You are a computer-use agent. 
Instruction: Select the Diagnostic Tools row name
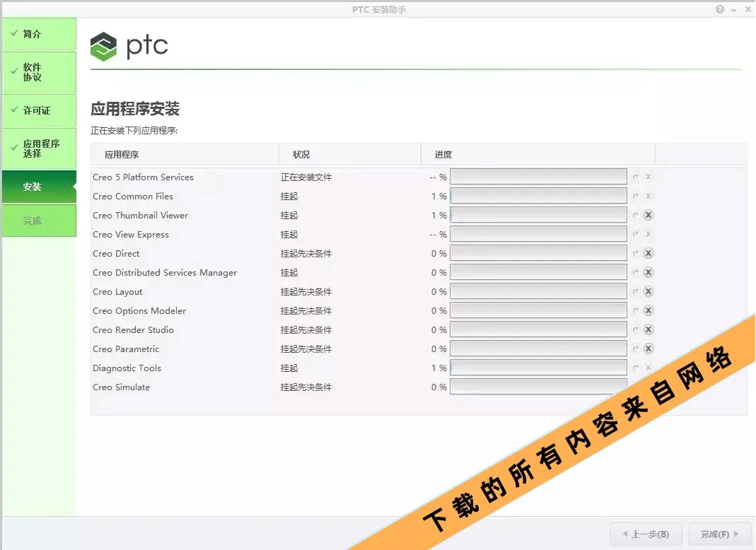(x=127, y=368)
